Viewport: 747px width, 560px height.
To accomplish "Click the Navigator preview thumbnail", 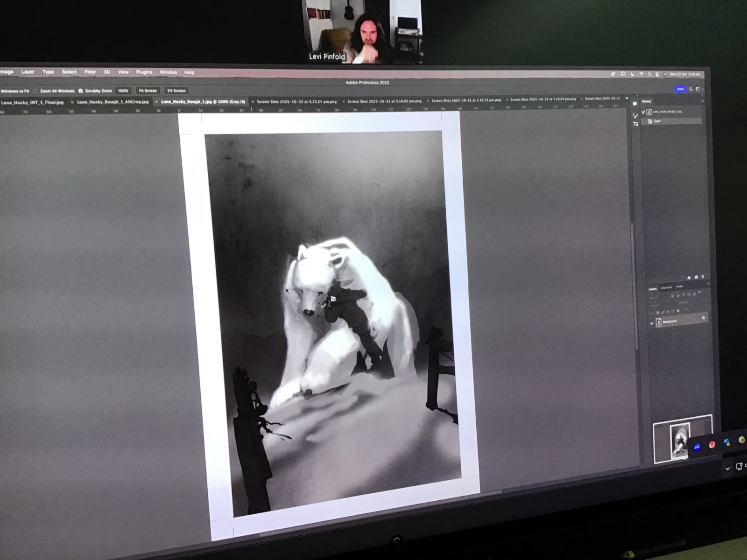I will [x=679, y=440].
